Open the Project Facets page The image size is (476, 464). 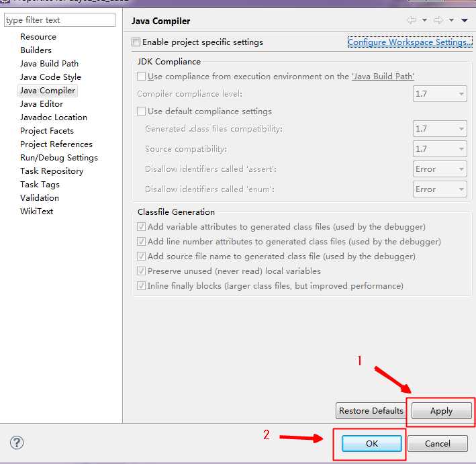click(47, 131)
